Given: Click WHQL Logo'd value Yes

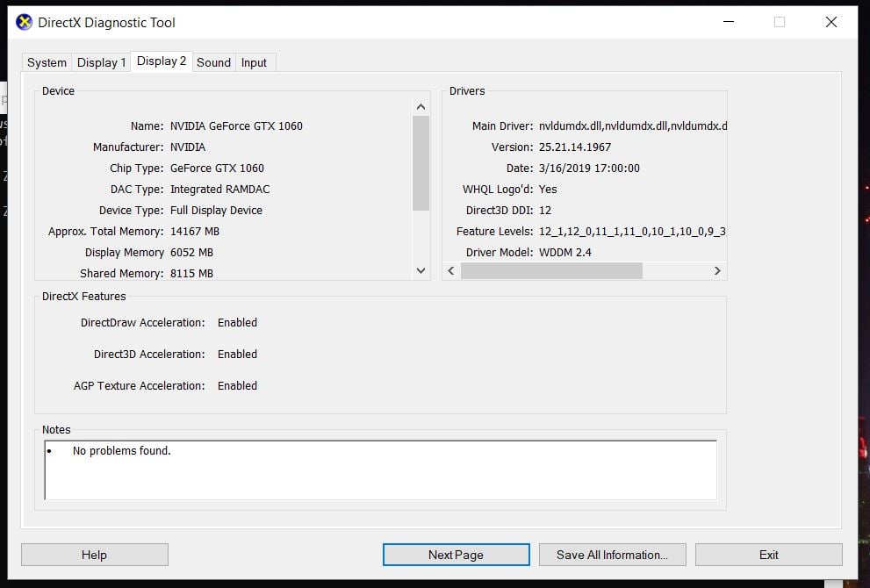Looking at the screenshot, I should click(x=548, y=190).
